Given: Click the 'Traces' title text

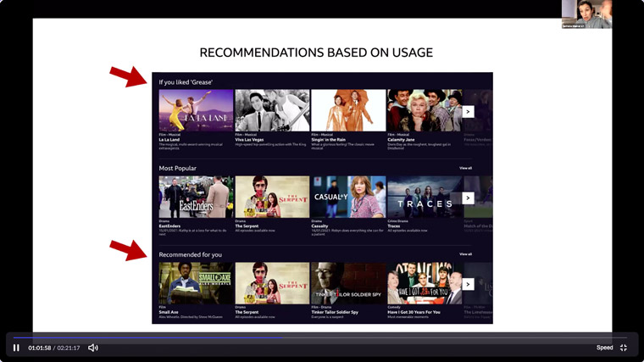Looking at the screenshot, I should 394,226.
